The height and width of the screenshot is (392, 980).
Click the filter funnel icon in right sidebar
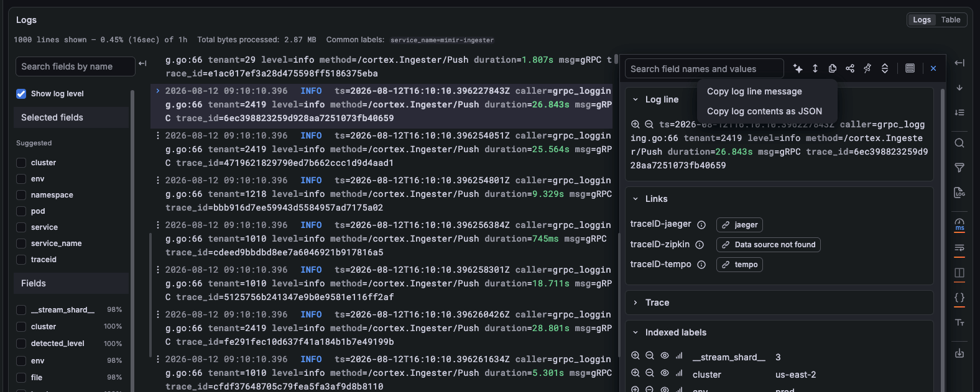[959, 168]
